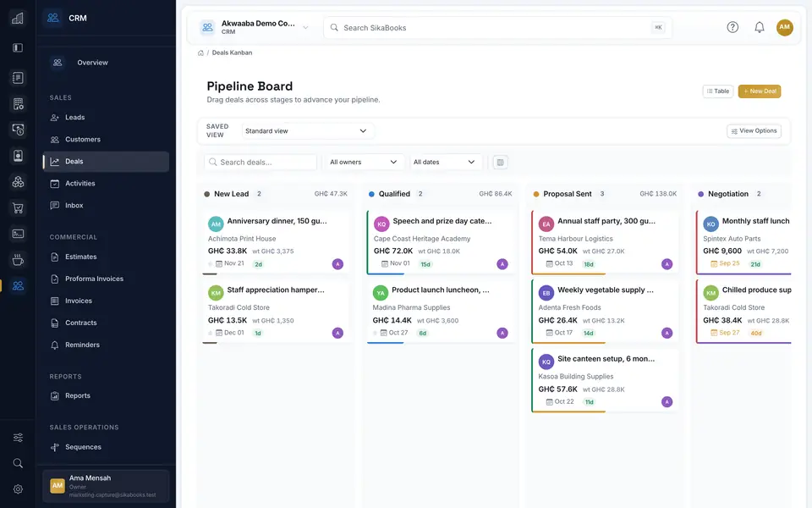Image resolution: width=812 pixels, height=508 pixels.
Task: Click the YA avatar on Product launch luncheon card
Action: (x=381, y=293)
